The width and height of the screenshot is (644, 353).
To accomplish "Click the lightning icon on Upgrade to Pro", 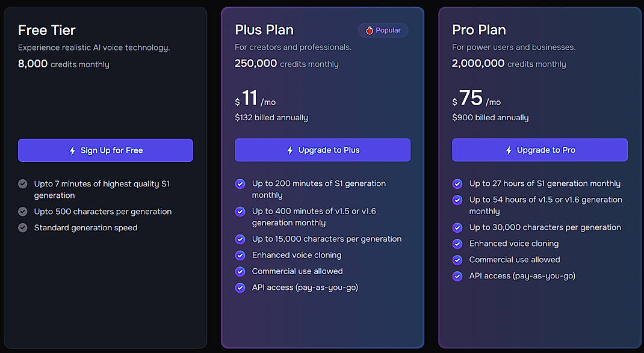I will tap(510, 150).
